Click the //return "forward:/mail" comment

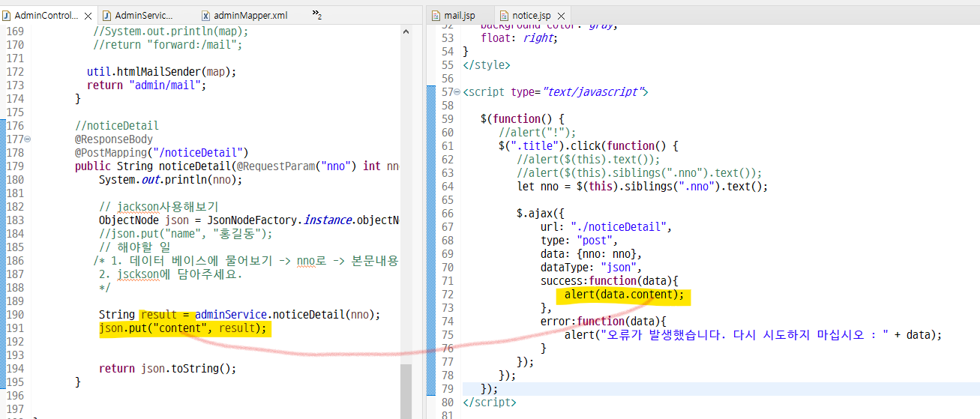[x=168, y=45]
